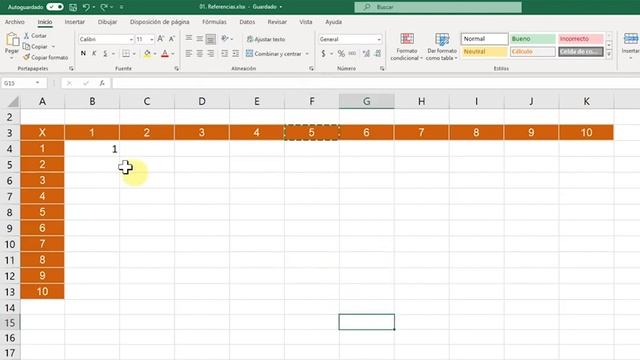Click the thousands separator icon
Image resolution: width=640 pixels, height=360 pixels.
coord(352,53)
